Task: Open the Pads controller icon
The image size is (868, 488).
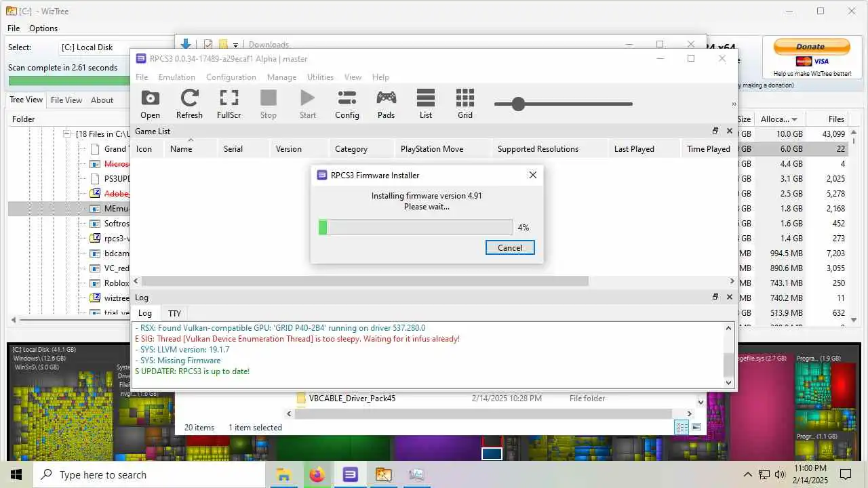Action: tap(387, 104)
